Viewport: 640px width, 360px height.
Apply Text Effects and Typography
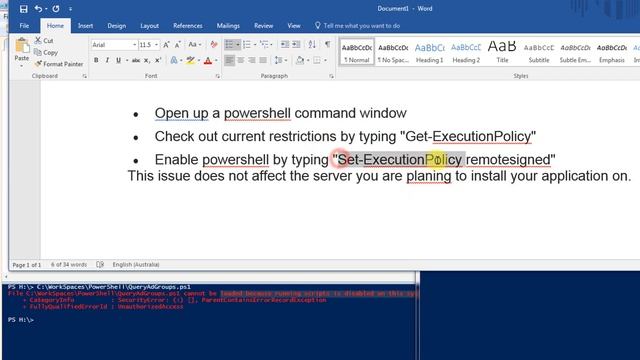click(174, 60)
